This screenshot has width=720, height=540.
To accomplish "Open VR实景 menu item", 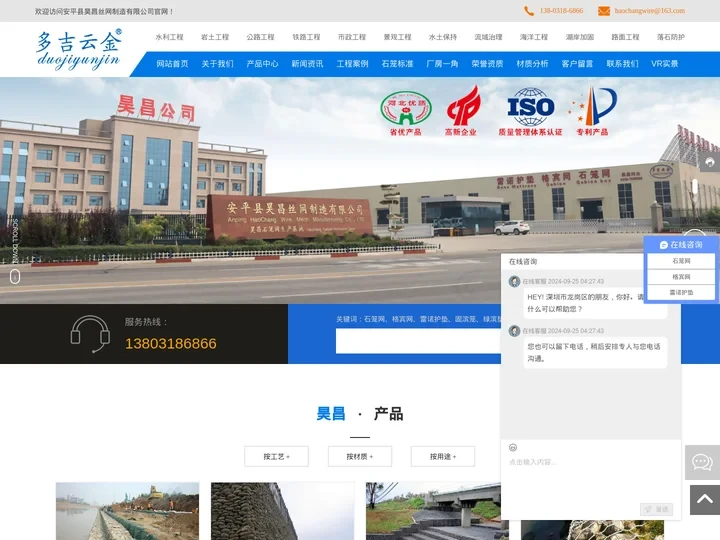I will click(x=664, y=64).
